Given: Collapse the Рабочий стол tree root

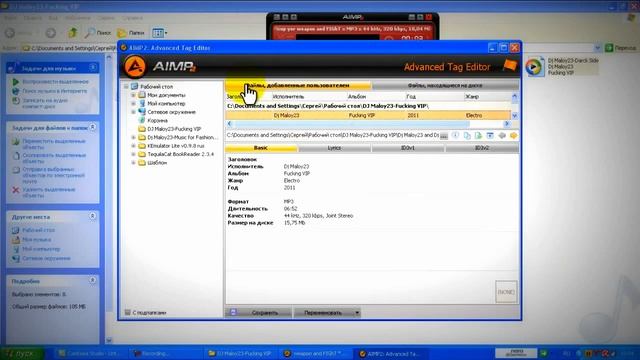Looking at the screenshot, I should pos(126,87).
